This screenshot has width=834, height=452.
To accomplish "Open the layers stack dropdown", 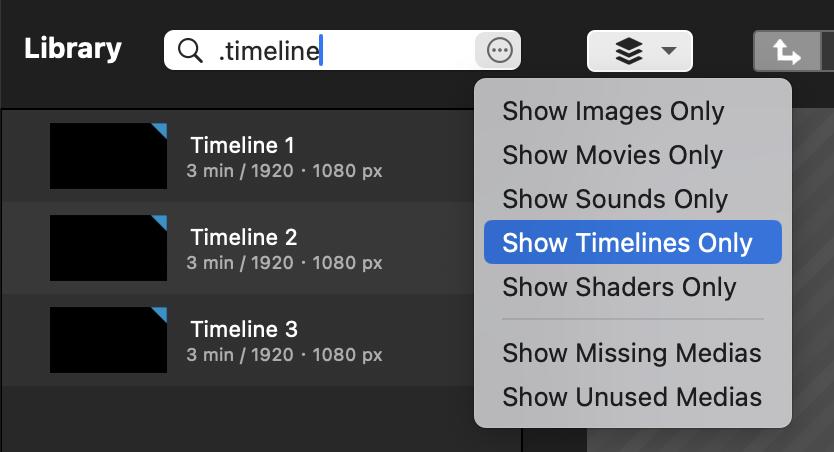I will tap(640, 51).
